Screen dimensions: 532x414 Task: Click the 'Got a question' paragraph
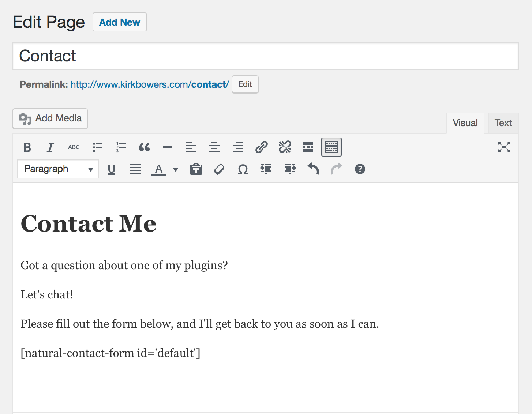coord(124,266)
